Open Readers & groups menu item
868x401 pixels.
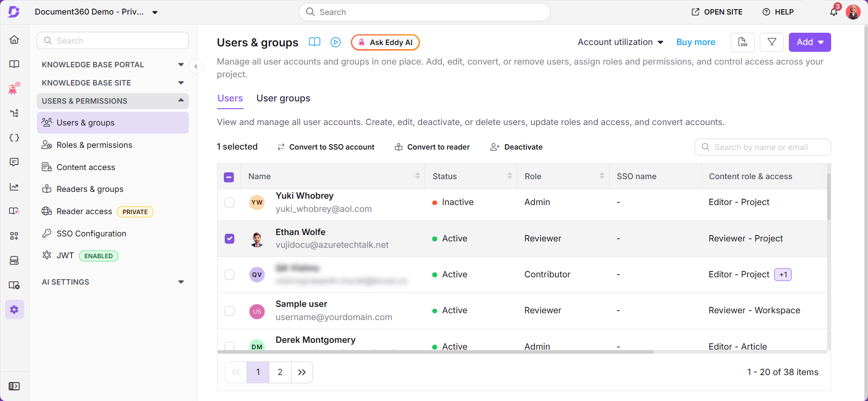point(113,189)
